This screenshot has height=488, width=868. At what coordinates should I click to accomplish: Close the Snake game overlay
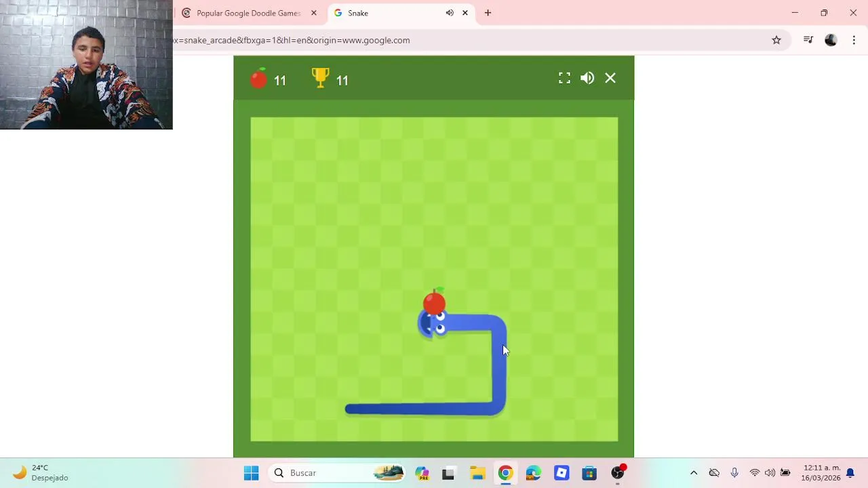pyautogui.click(x=610, y=78)
